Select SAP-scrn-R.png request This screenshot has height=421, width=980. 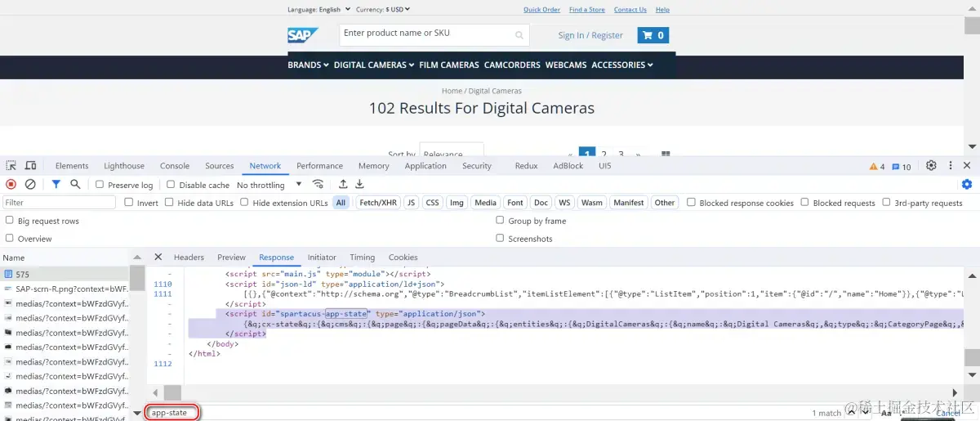coord(65,289)
